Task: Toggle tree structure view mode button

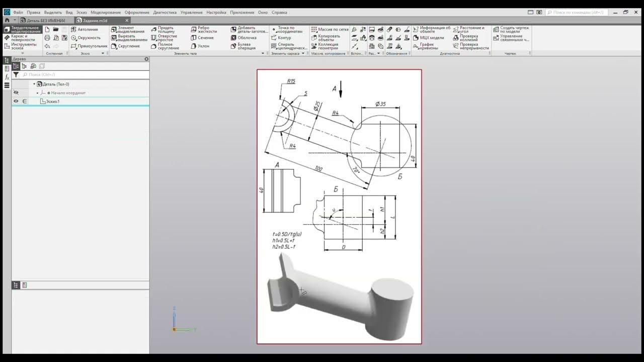Action: pos(16,66)
